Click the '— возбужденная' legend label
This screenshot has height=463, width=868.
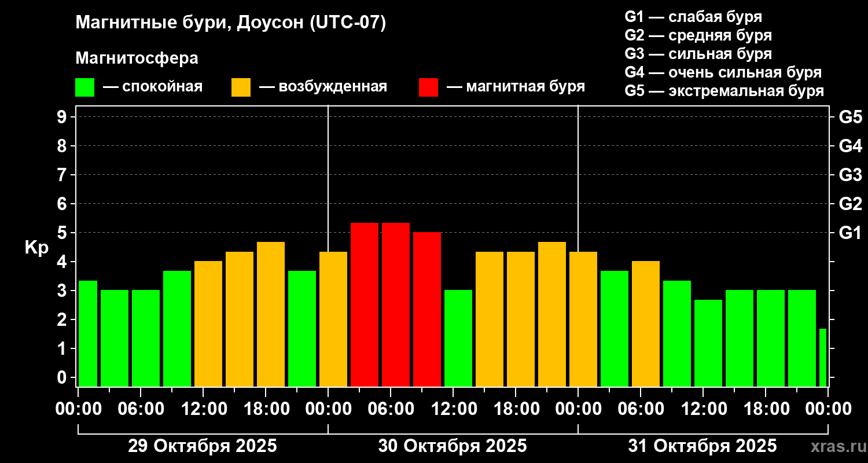pyautogui.click(x=323, y=87)
